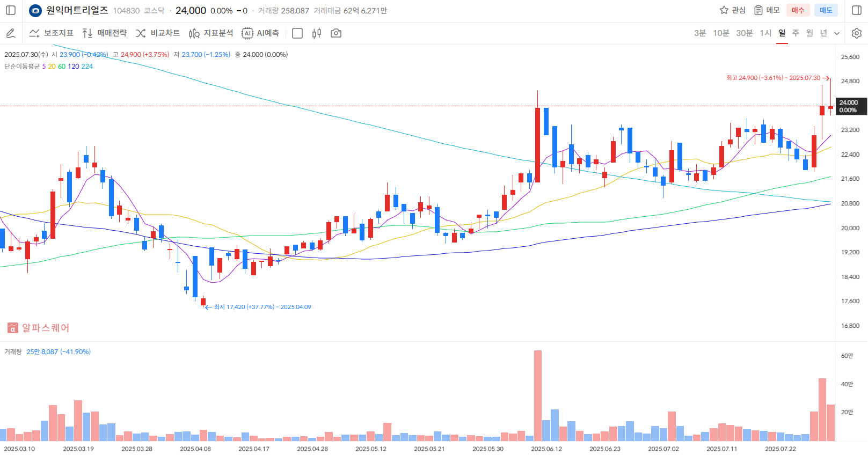Toggle the square layout box icon
Screen dimensions: 868x455
pos(297,33)
